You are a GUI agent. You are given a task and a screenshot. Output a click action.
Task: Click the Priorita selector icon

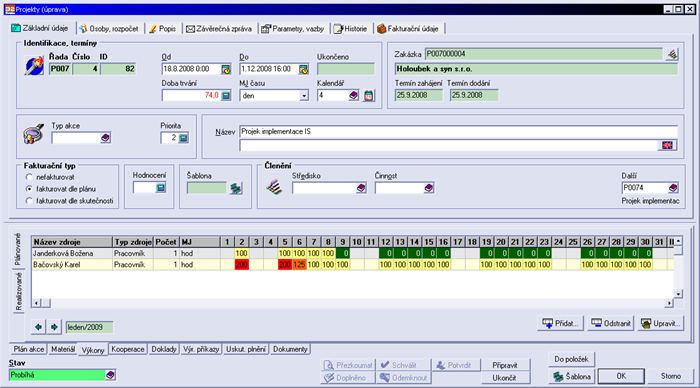coord(183,138)
